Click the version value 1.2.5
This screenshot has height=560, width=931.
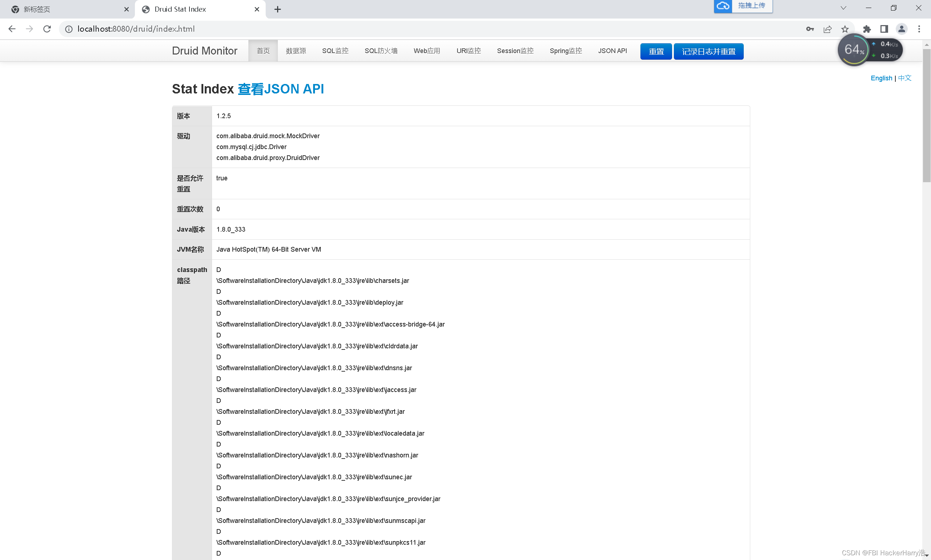(x=223, y=116)
